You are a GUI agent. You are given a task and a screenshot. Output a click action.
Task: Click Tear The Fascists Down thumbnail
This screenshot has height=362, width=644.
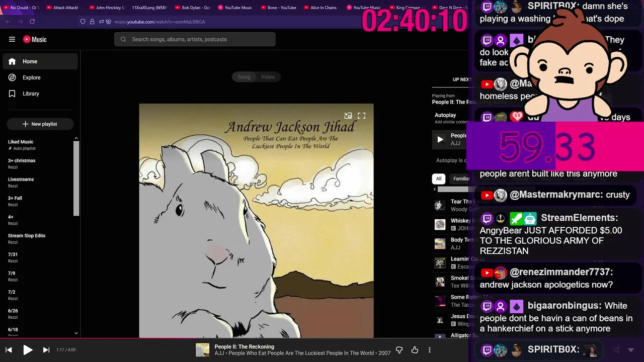click(x=440, y=205)
